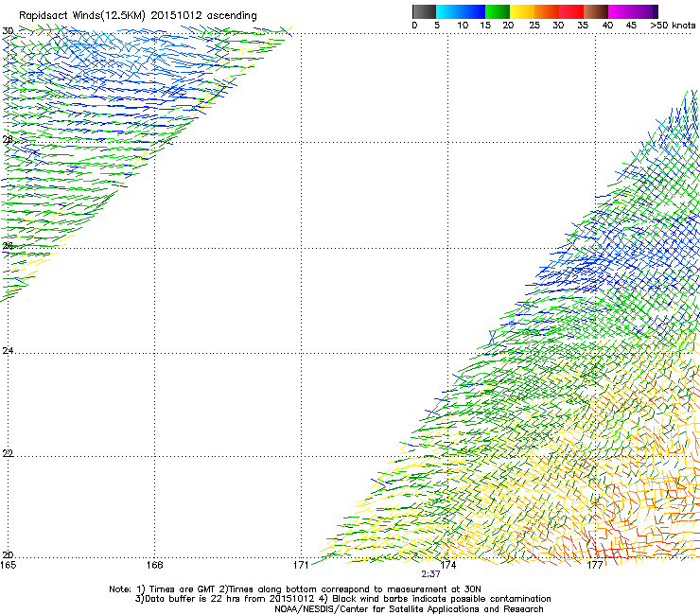Image resolution: width=700 pixels, height=615 pixels.
Task: Select the green 15-20 knots legend swatch
Action: coord(498,11)
